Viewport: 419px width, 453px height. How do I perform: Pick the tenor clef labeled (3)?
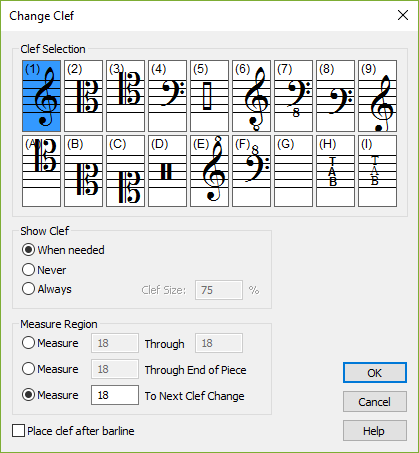coord(125,96)
